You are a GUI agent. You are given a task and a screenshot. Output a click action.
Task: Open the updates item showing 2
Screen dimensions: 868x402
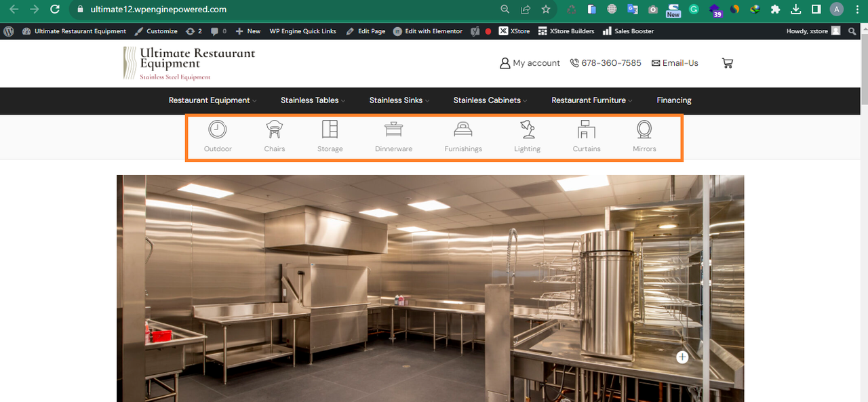[x=193, y=31]
